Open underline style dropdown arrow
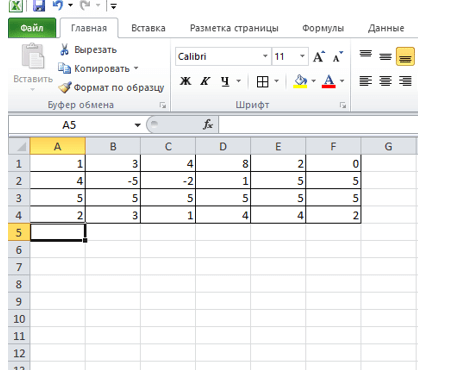This screenshot has width=449, height=385. coord(238,81)
